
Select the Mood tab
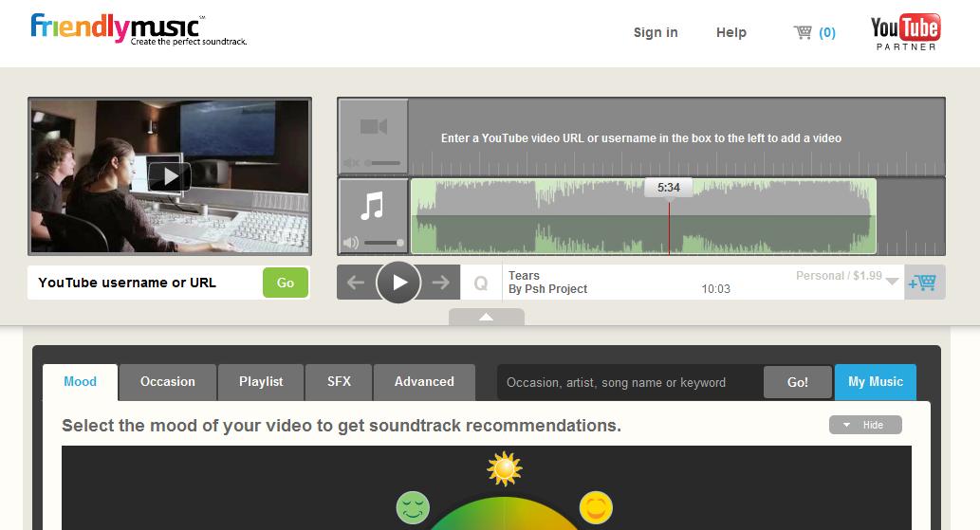pyautogui.click(x=80, y=382)
